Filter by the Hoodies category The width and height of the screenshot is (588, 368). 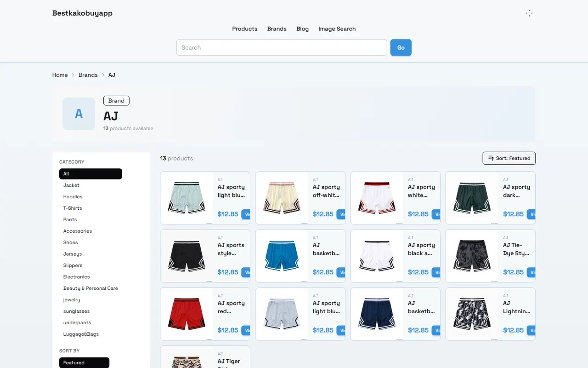pos(73,197)
